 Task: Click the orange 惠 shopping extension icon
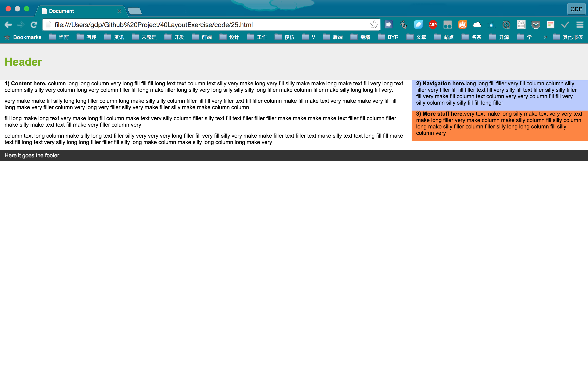click(x=462, y=25)
